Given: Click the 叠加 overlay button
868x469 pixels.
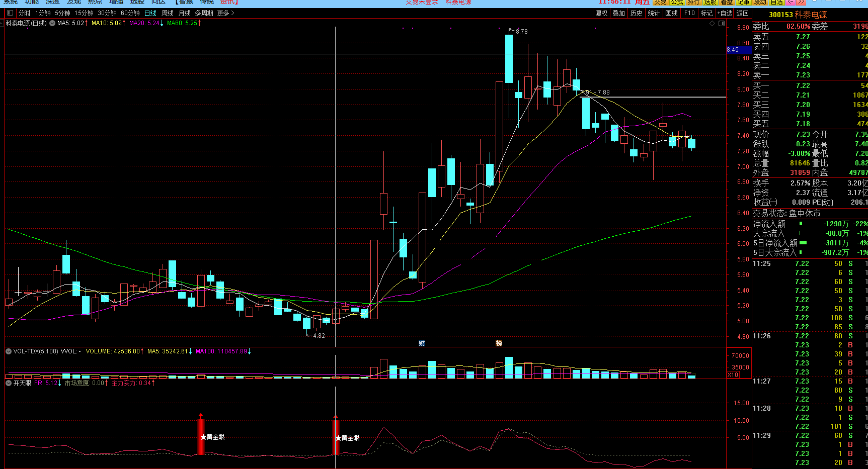Looking at the screenshot, I should point(618,13).
